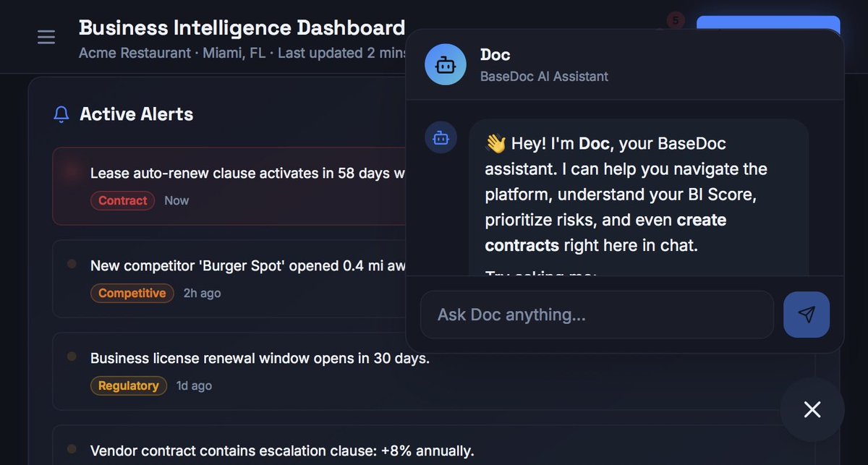Image resolution: width=868 pixels, height=465 pixels.
Task: Open the lease auto-renew clause alert
Action: pyautogui.click(x=229, y=186)
